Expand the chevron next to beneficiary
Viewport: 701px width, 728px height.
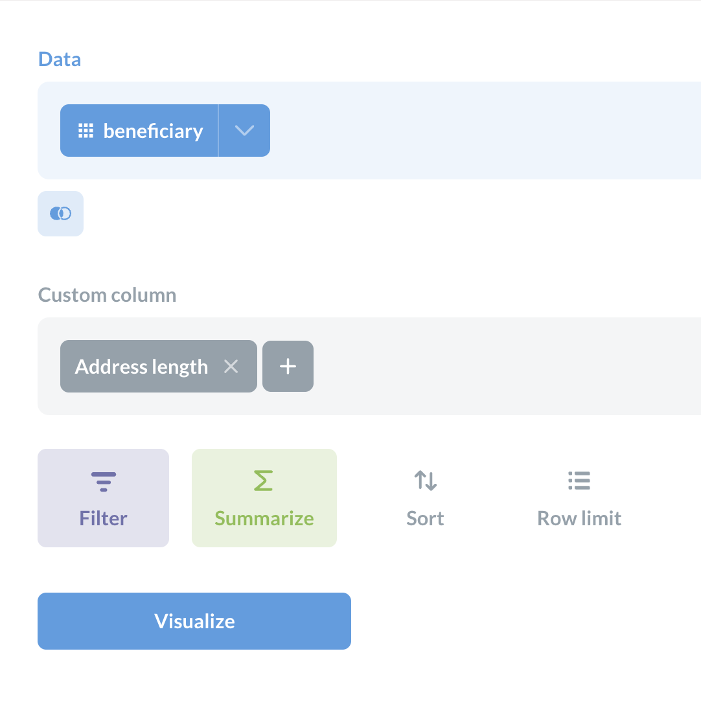[x=244, y=130]
